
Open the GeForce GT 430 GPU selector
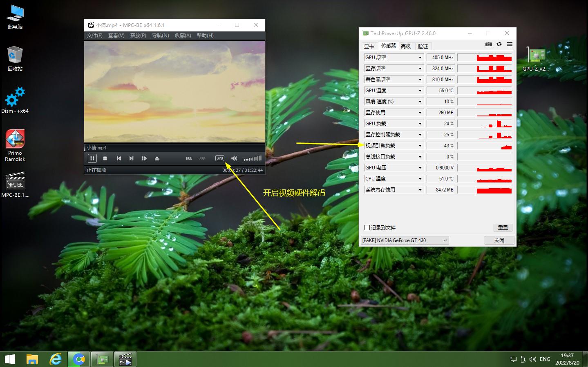tap(405, 240)
